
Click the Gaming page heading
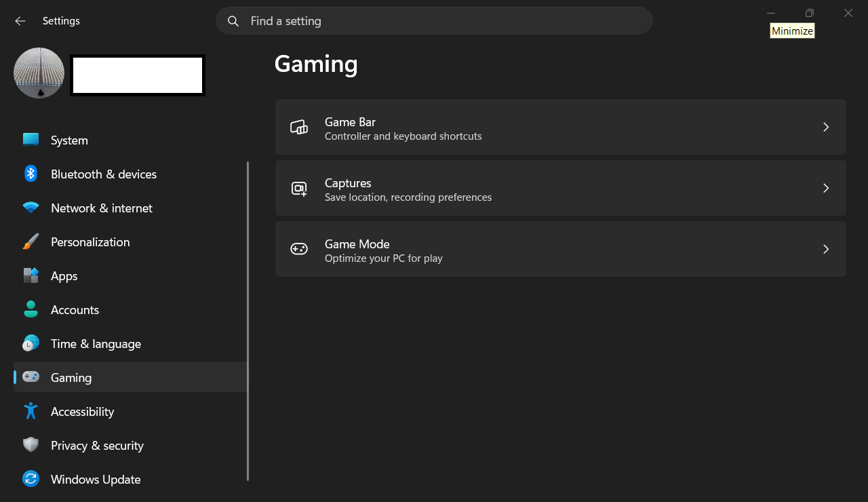pos(316,64)
